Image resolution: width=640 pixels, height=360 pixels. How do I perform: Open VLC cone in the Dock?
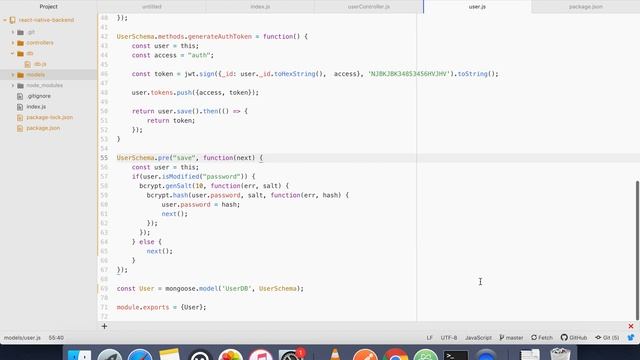[x=335, y=354]
